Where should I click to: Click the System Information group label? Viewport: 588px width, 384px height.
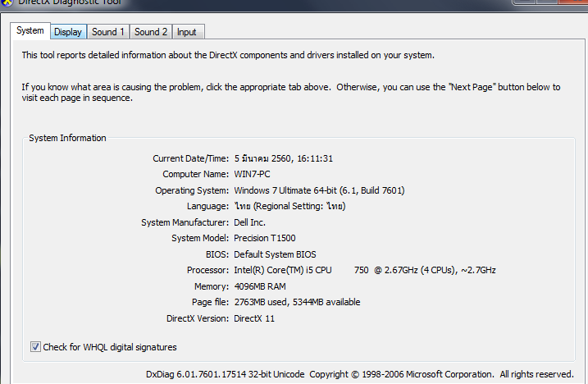(67, 138)
